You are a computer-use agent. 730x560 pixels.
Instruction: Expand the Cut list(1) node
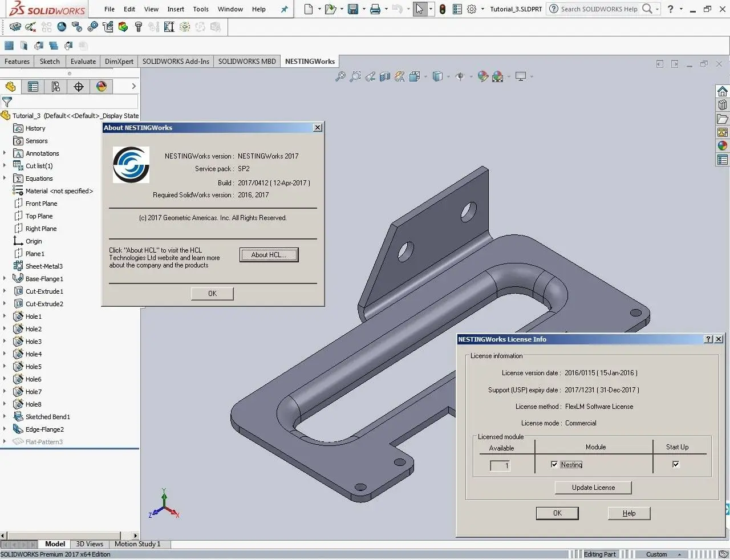[5, 165]
